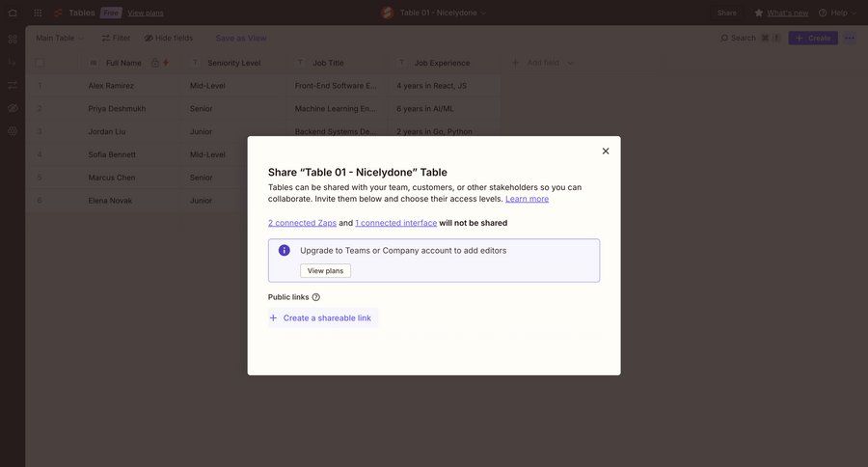
Task: Click the Job Experience column header
Action: click(442, 63)
